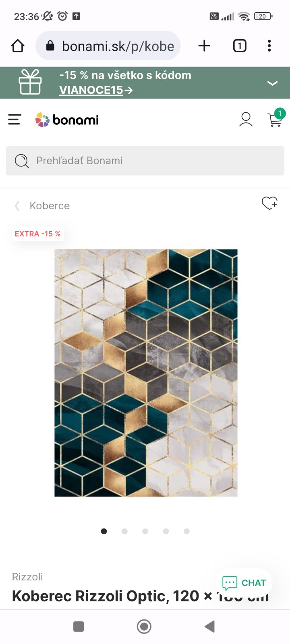This screenshot has height=644, width=290.
Task: Open the hamburger menu next to Bonami logo
Action: (x=14, y=120)
